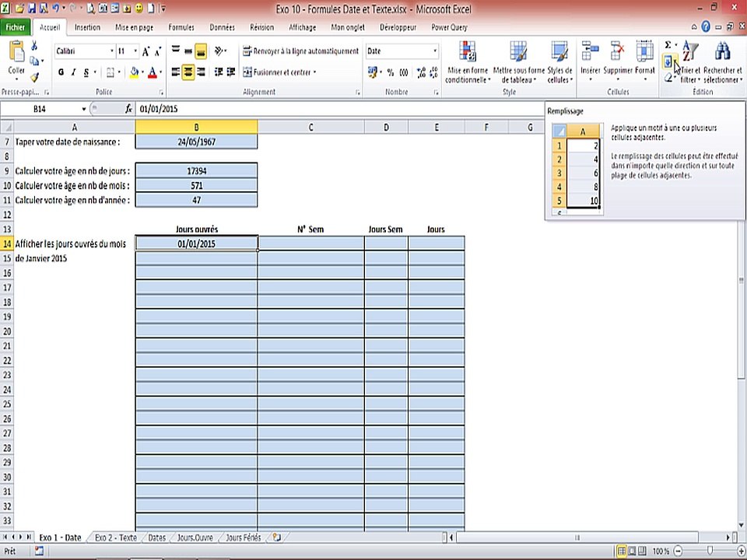Open the Date number format dropdown
The image size is (747, 560).
(435, 51)
